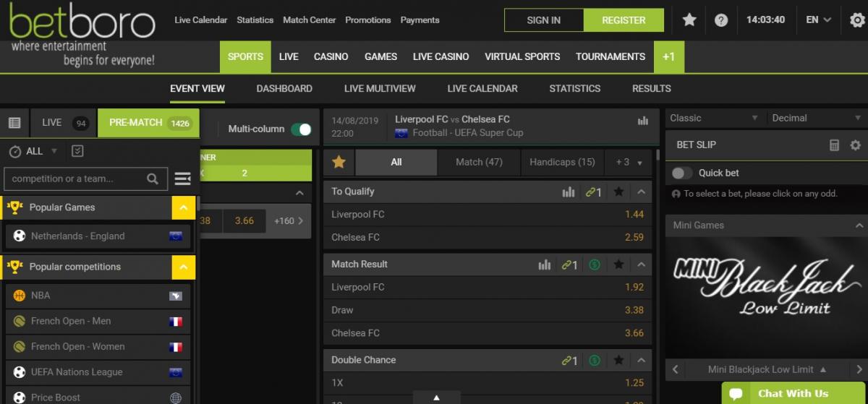Open statistics bars icon in Match Result

545,265
